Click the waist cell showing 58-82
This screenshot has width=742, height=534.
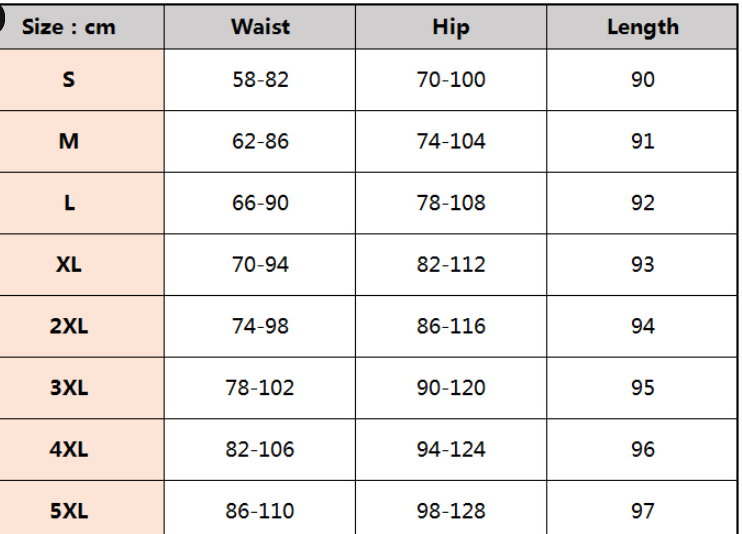(260, 80)
